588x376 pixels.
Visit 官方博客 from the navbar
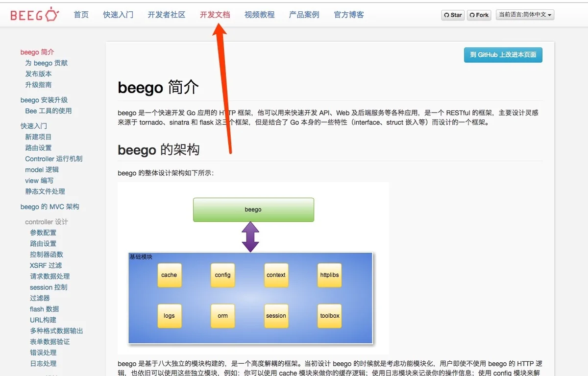click(349, 15)
